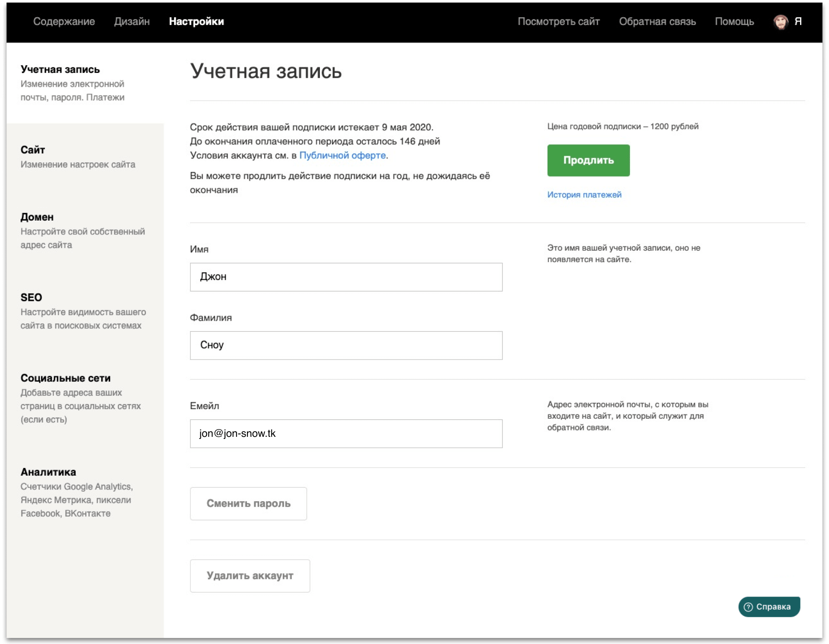The height and width of the screenshot is (644, 829).
Task: Open Обратная связь in top bar
Action: click(657, 22)
